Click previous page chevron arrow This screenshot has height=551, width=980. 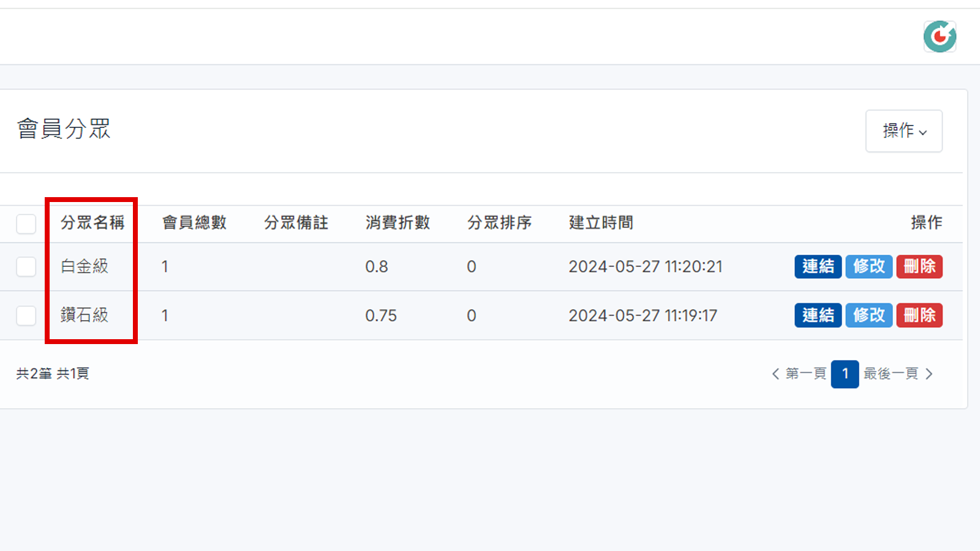point(775,373)
